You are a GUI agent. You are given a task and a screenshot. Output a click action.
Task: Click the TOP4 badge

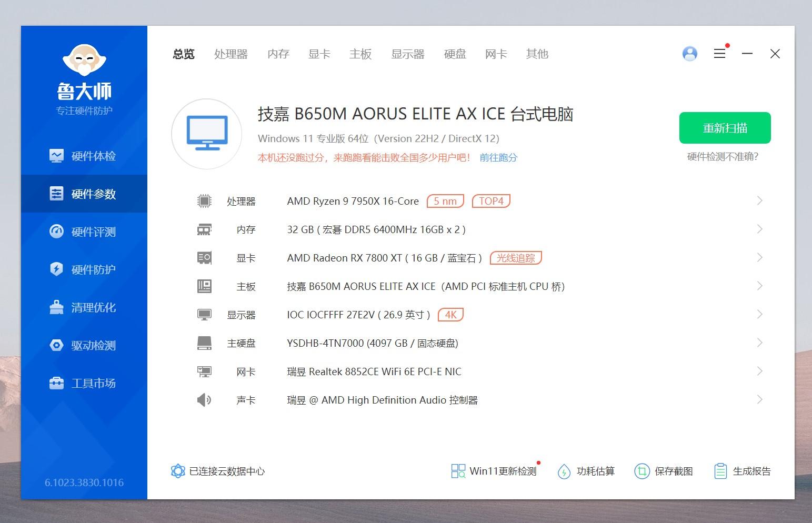[491, 201]
